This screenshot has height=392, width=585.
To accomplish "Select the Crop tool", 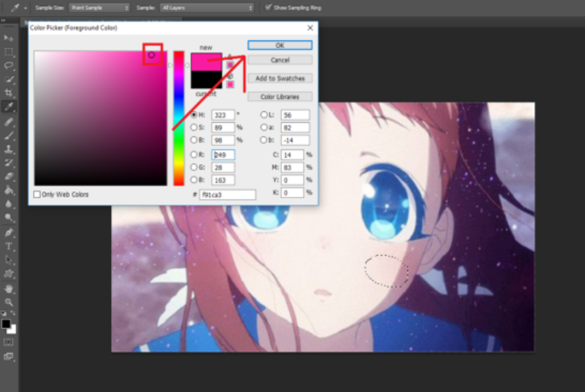I will [9, 93].
